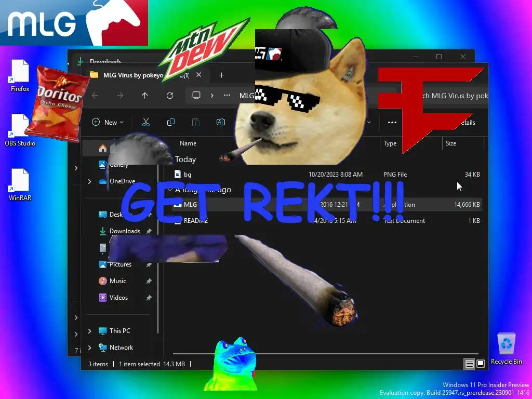Unpin Music from quick access
Viewport: 532px width, 399px height.
pos(149,281)
